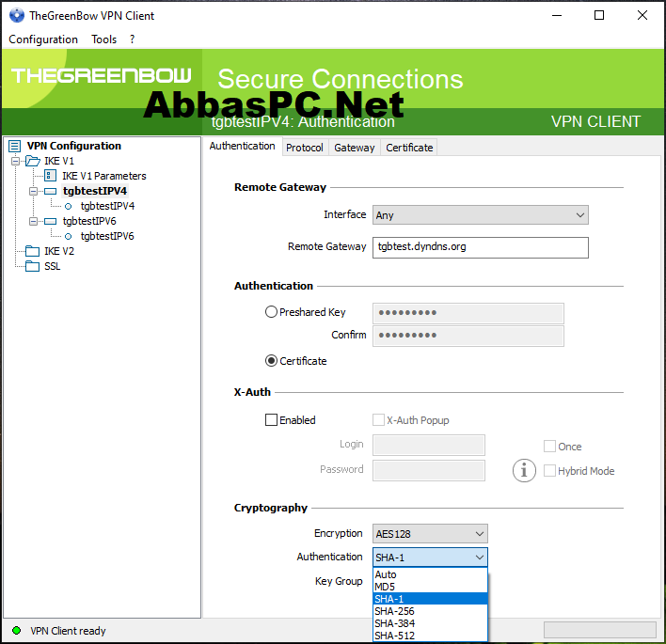Select the tgbtestIPV6 gateway label

coord(89,221)
